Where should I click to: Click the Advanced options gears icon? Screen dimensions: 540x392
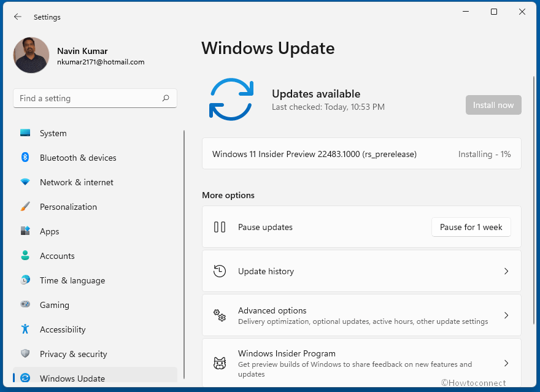pyautogui.click(x=220, y=315)
